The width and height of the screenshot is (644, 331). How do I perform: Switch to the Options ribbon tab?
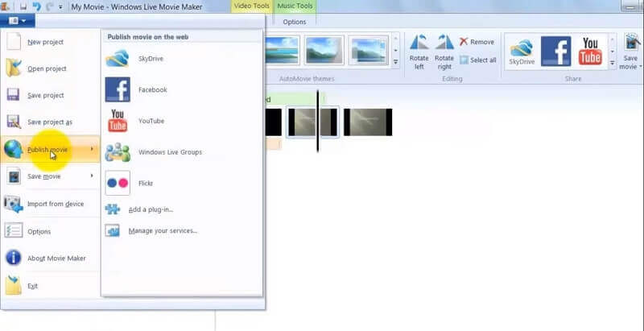[x=295, y=22]
